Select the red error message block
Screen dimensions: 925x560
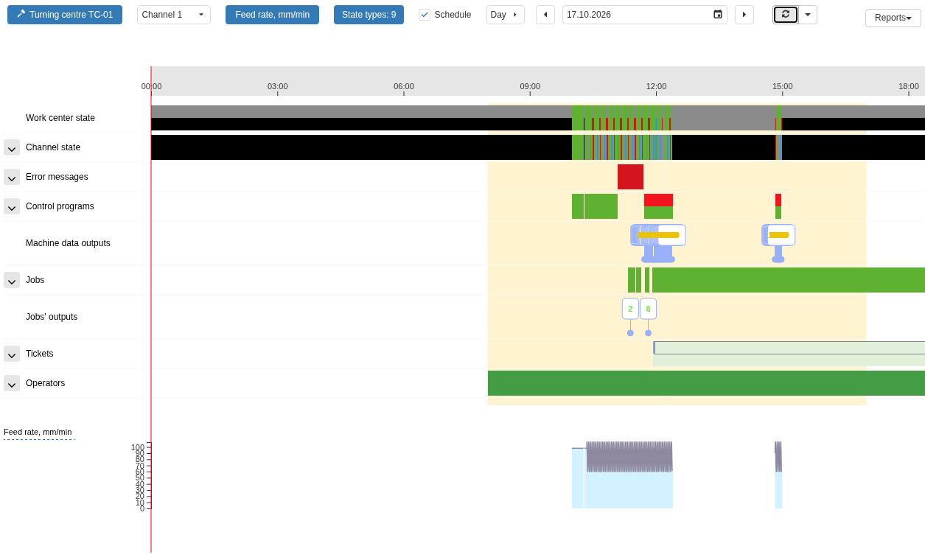tap(630, 177)
